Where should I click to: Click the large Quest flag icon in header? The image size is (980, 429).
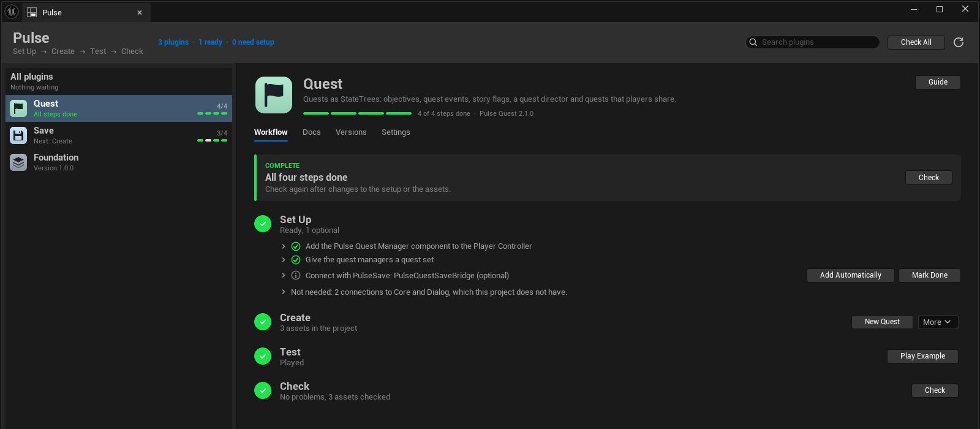pos(274,95)
